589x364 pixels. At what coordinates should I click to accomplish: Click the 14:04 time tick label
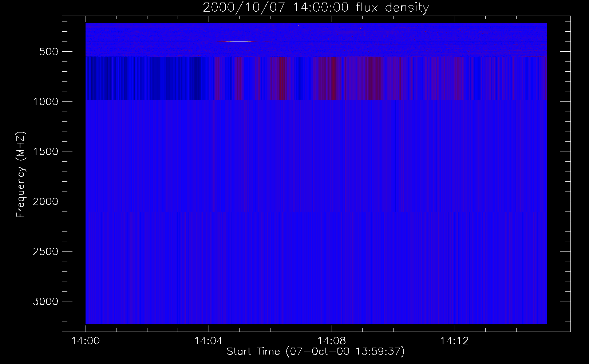(209, 341)
